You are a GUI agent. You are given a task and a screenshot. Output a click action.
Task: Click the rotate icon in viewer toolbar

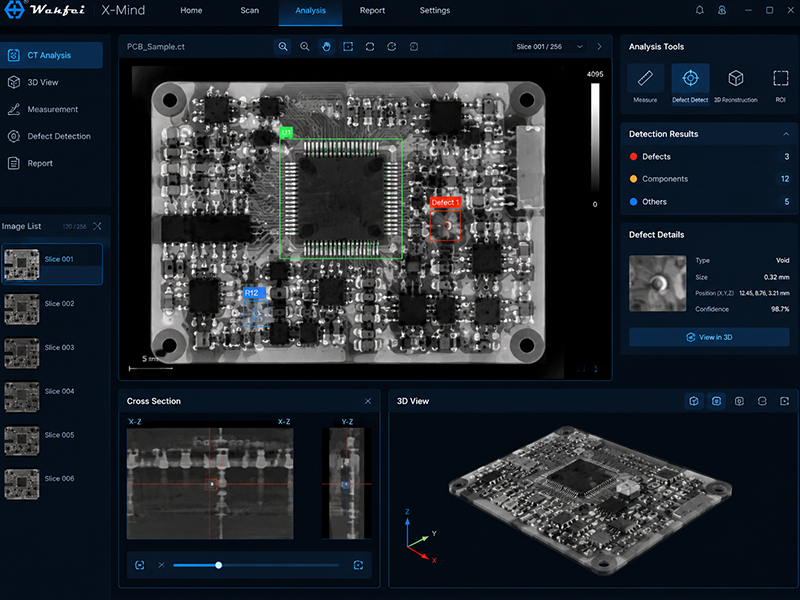coord(392,47)
